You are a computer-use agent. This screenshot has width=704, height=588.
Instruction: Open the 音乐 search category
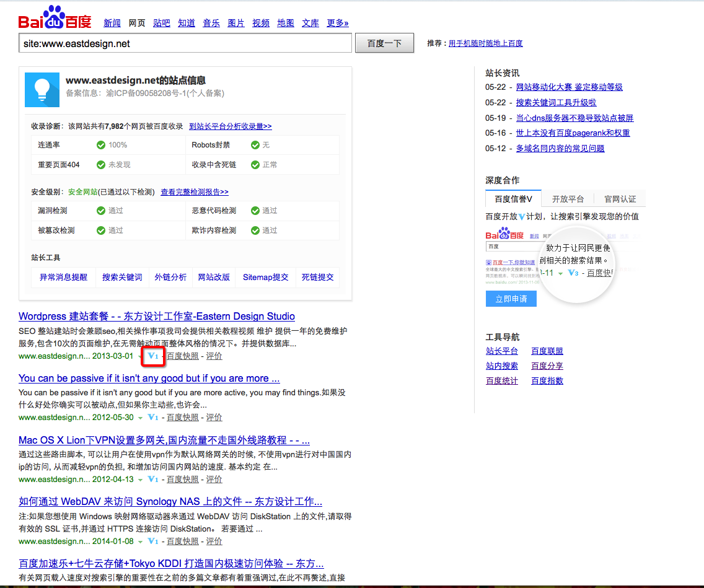tap(211, 23)
